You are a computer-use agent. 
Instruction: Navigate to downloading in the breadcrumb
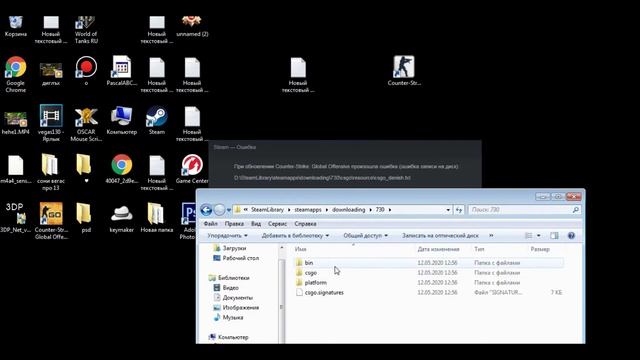click(348, 210)
